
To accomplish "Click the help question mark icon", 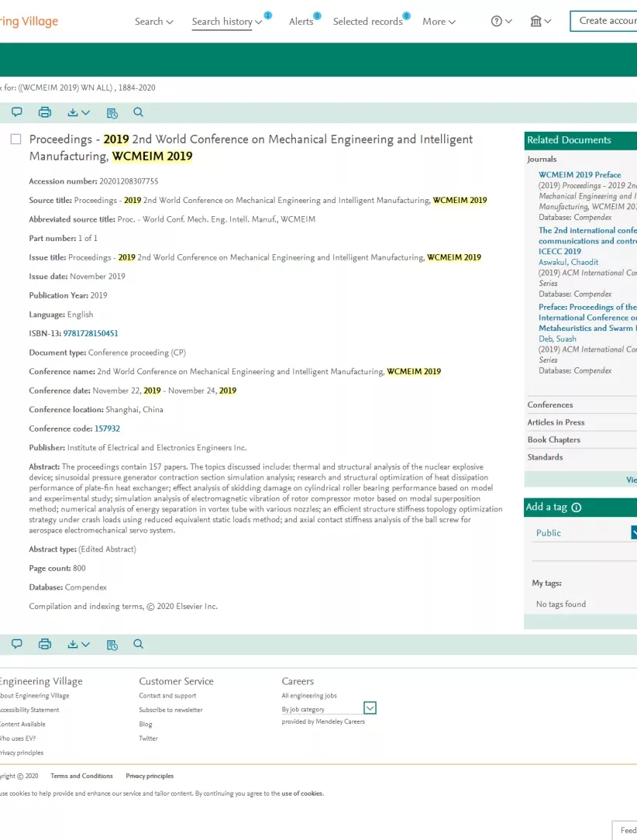I will pos(497,22).
